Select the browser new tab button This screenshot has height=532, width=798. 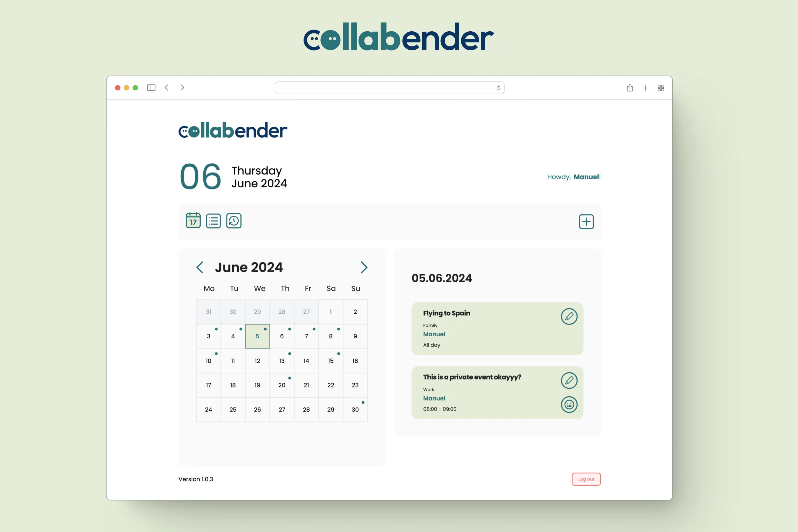click(645, 88)
